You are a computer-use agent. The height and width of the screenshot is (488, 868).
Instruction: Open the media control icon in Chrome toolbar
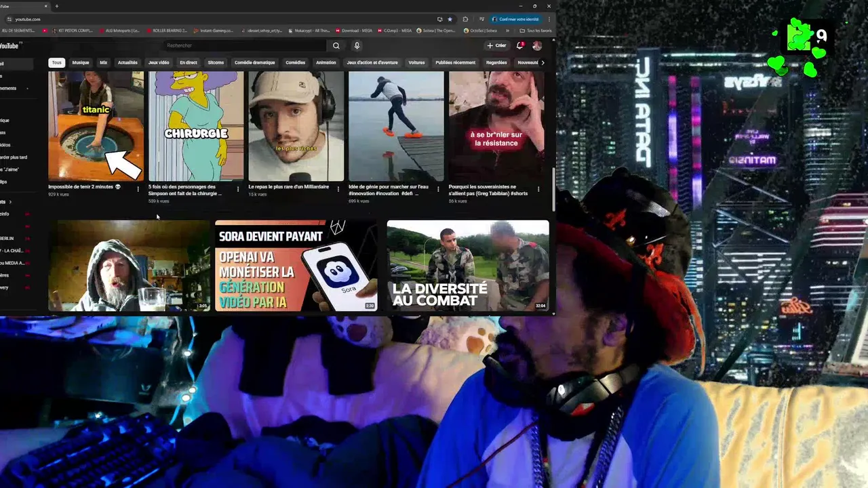481,19
